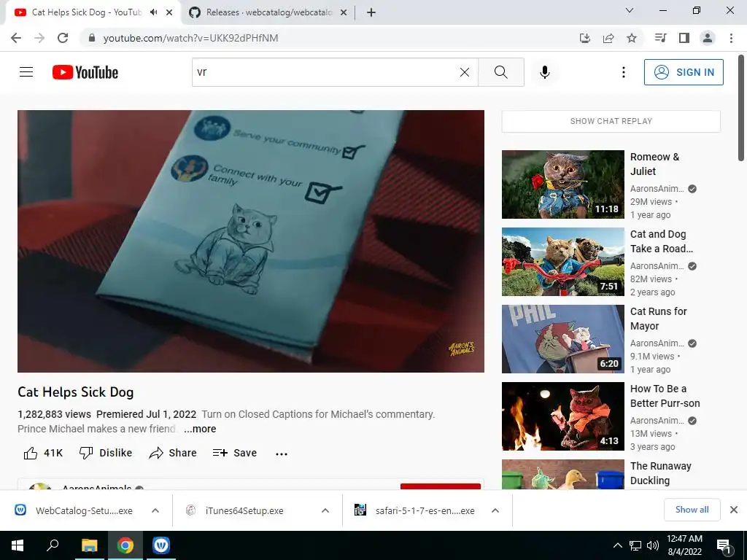Mute the tab via the speaker icon
This screenshot has width=747, height=560.
coord(153,12)
